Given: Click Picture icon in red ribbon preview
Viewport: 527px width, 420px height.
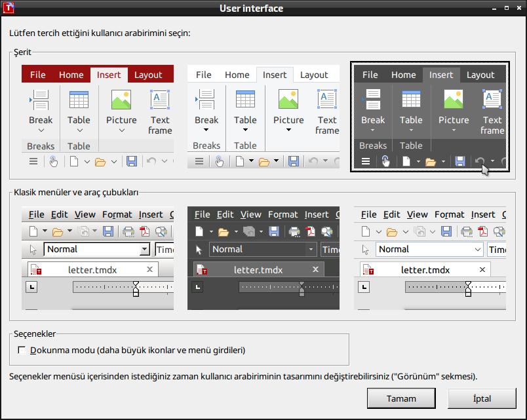Looking at the screenshot, I should 121,100.
